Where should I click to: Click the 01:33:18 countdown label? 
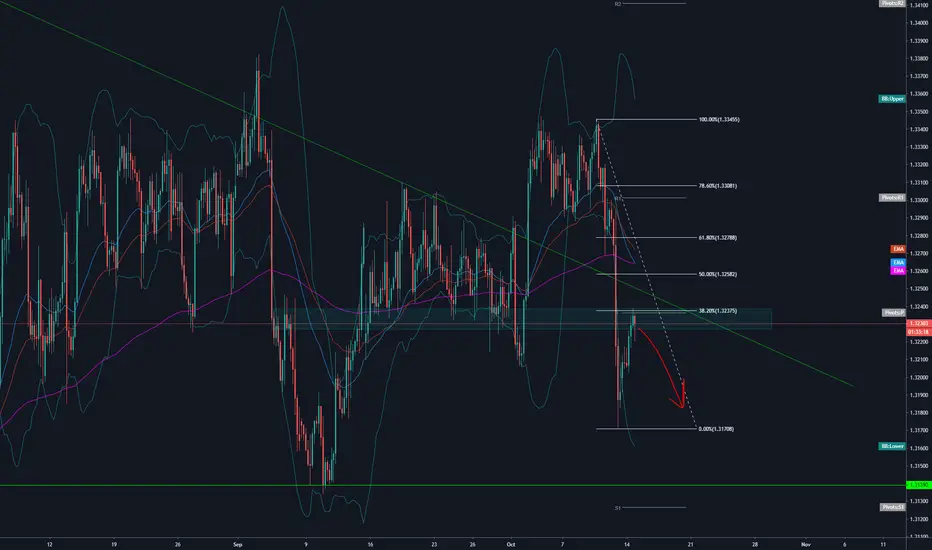(919, 332)
